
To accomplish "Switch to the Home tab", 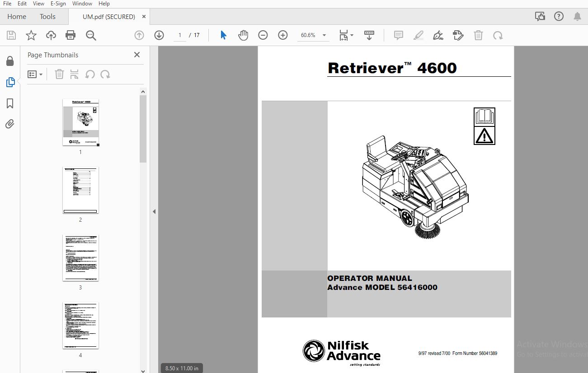I will click(17, 17).
